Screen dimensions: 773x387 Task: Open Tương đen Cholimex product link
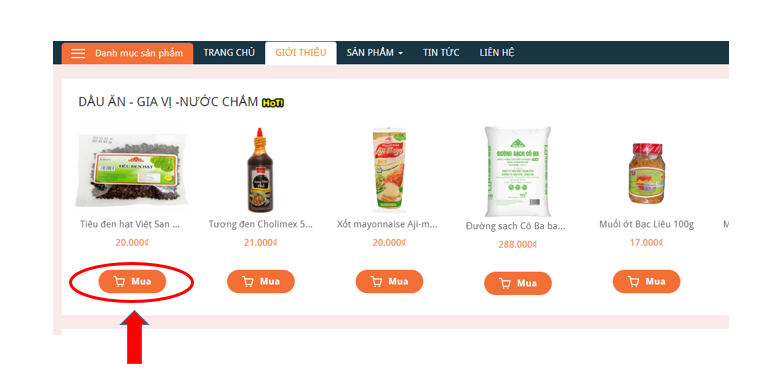pyautogui.click(x=260, y=224)
